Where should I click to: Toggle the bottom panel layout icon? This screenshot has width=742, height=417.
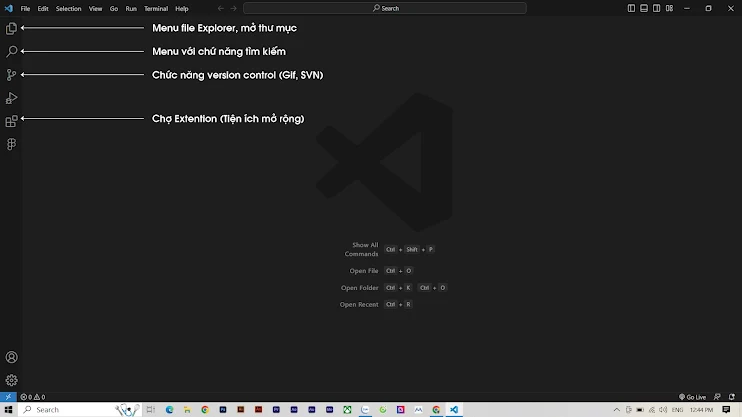(x=644, y=8)
